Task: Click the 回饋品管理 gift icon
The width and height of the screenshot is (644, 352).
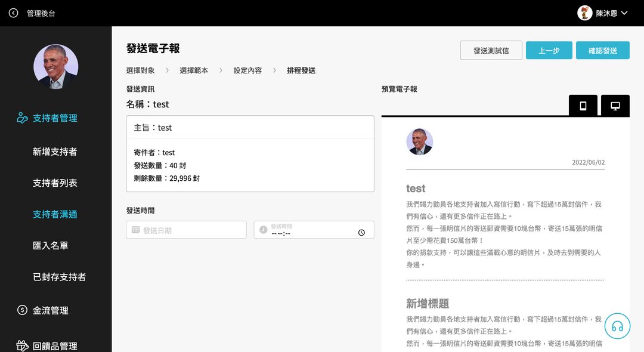Action: 23,346
